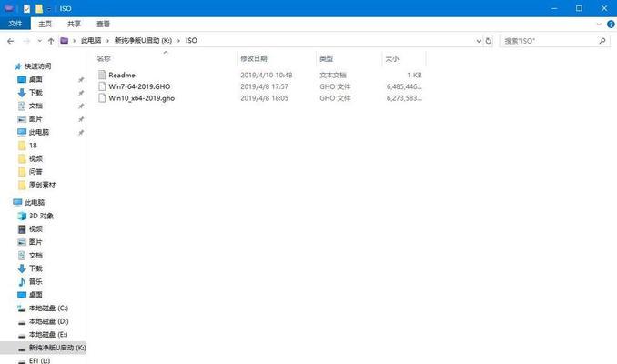The width and height of the screenshot is (617, 364).
Task: Open pinned 桌面 under Quick access
Action: (x=35, y=79)
